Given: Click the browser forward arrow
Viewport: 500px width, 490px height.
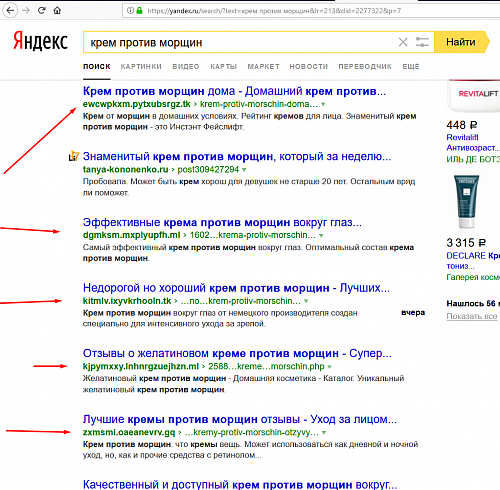Looking at the screenshot, I should click(26, 11).
